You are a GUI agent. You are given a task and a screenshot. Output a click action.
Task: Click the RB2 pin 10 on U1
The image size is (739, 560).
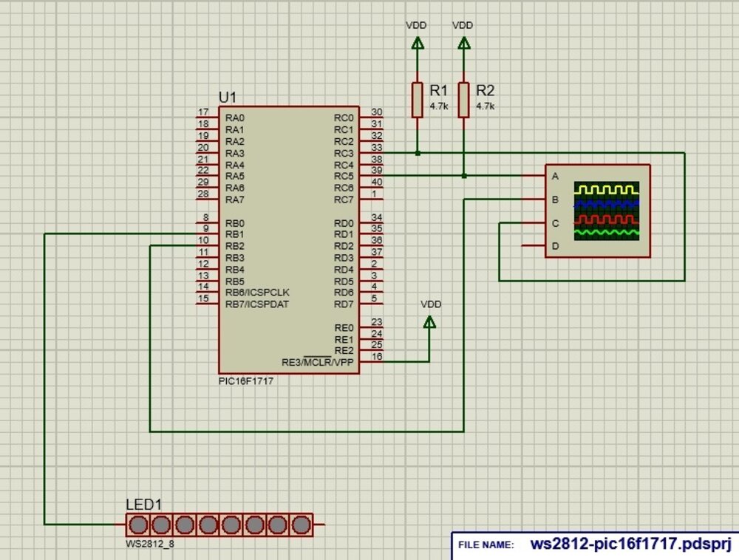[208, 246]
